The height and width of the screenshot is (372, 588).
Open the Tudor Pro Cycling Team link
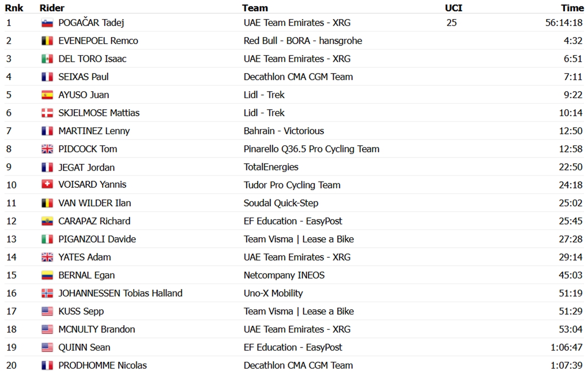pyautogui.click(x=292, y=185)
